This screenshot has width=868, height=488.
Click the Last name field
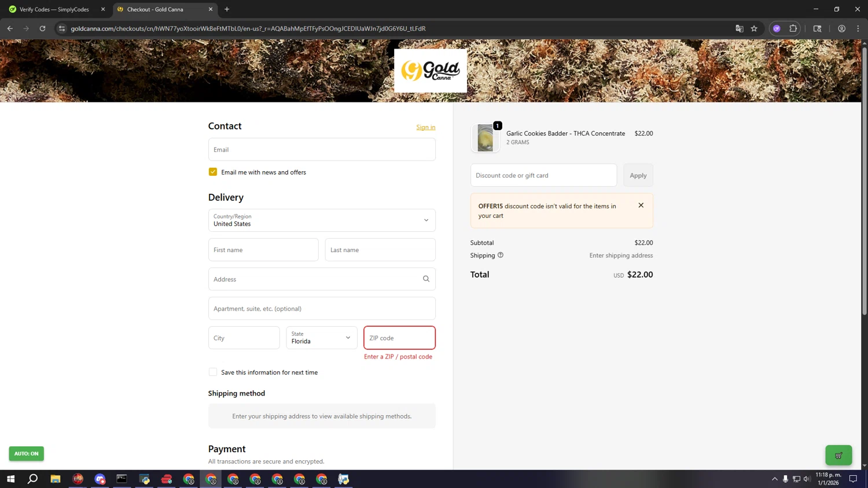[x=380, y=250]
